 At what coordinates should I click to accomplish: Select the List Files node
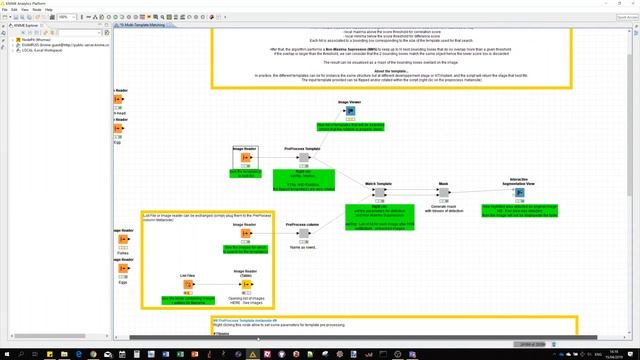188,284
